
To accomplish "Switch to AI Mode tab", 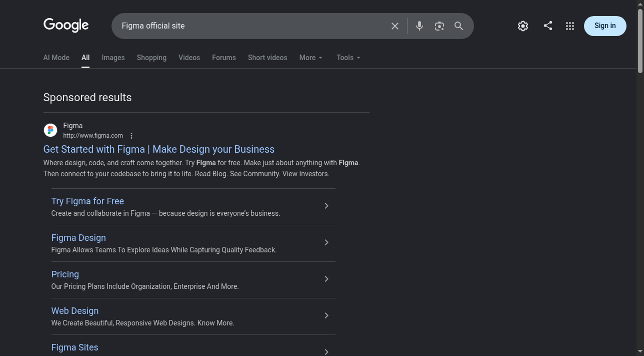I will pyautogui.click(x=56, y=58).
